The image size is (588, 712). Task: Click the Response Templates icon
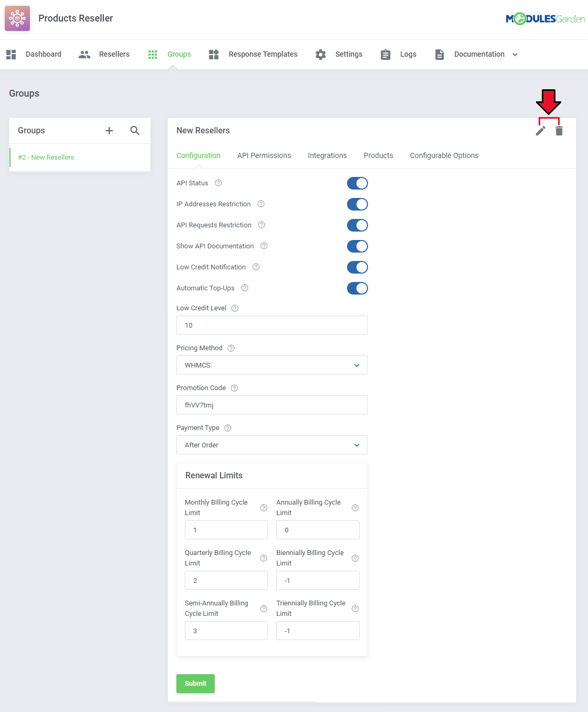click(x=214, y=55)
